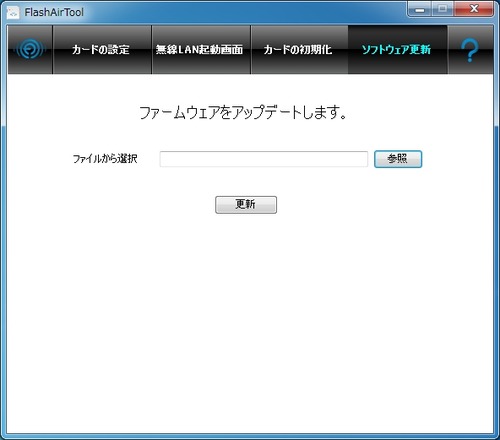The height and width of the screenshot is (440, 500).
Task: Maximize the FlashAirTool window
Action: (443, 9)
